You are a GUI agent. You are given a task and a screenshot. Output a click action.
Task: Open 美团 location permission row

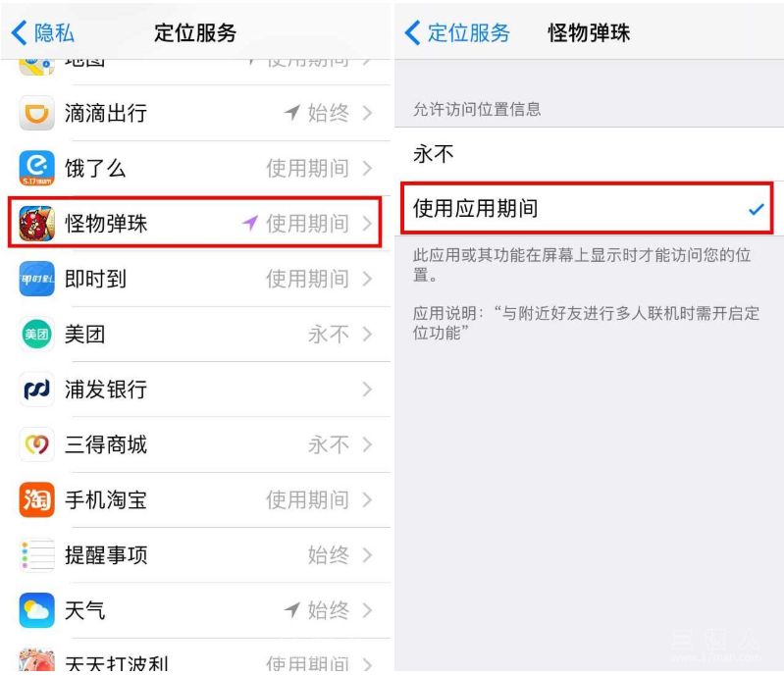(x=195, y=334)
